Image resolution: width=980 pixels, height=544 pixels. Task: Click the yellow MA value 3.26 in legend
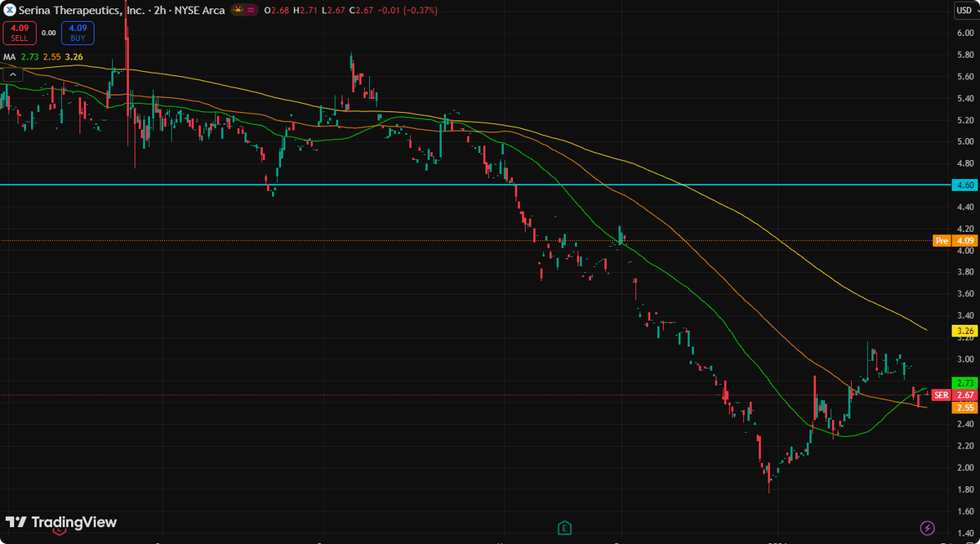(73, 57)
